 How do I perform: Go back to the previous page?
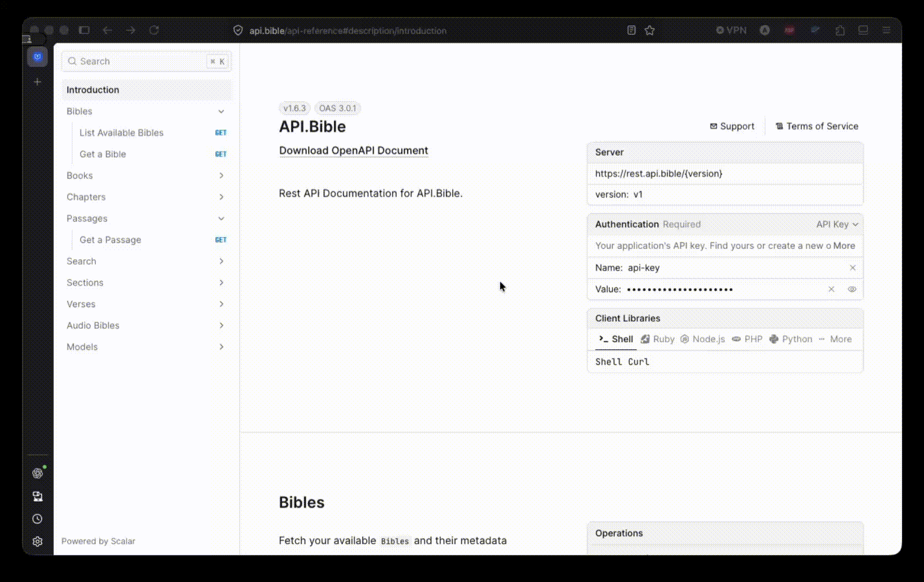pos(107,30)
